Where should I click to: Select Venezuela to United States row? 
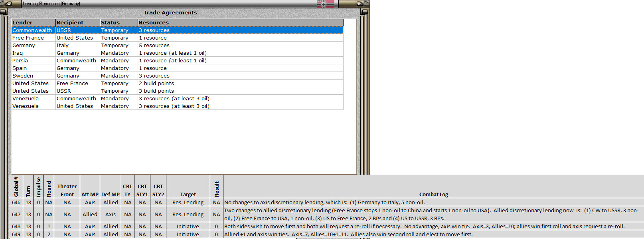(177, 106)
